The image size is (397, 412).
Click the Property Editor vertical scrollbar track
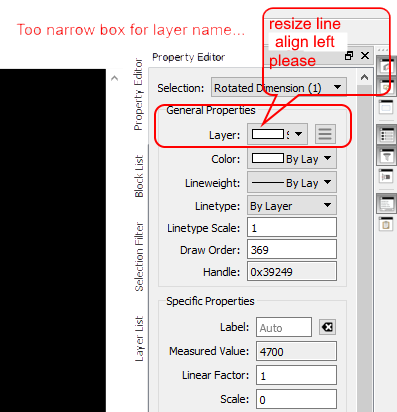[364, 247]
